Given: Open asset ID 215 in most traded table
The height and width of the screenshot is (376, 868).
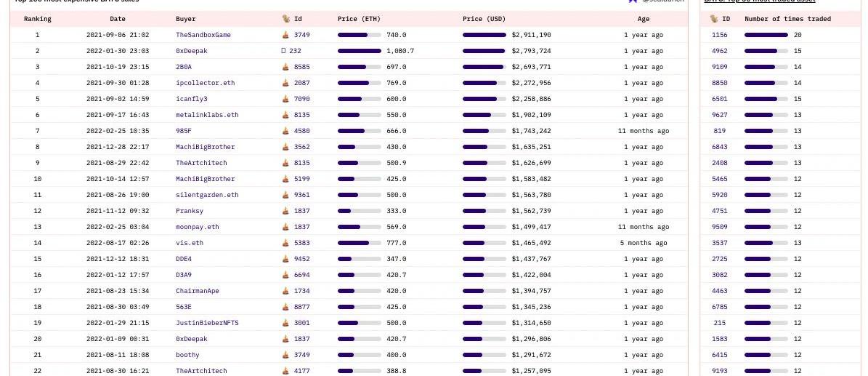Looking at the screenshot, I should click(720, 324).
